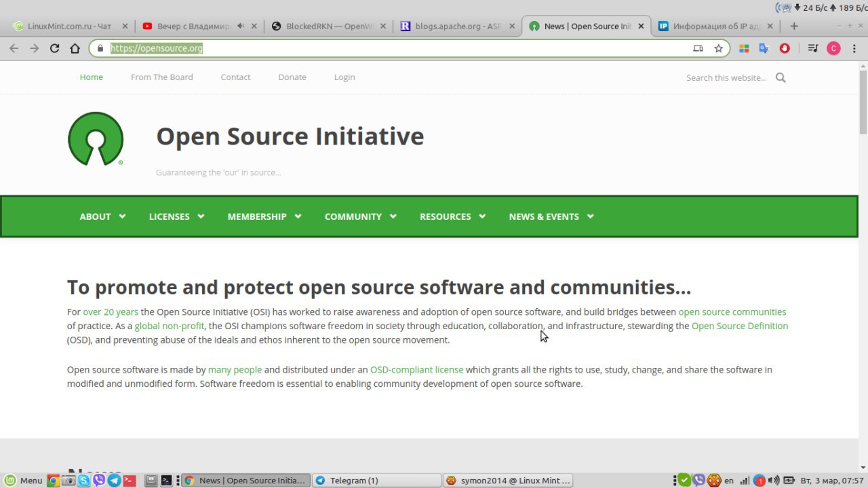
Task: Launch Chrome from the taskbar launcher
Action: click(53, 481)
